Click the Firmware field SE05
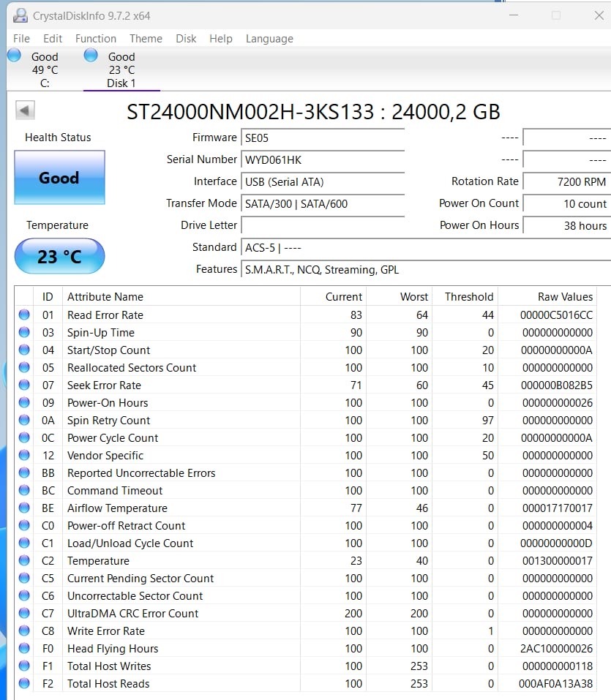611x700 pixels. (323, 138)
